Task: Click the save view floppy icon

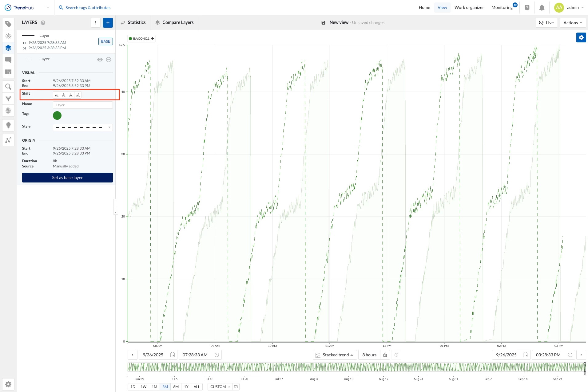Action: click(323, 23)
